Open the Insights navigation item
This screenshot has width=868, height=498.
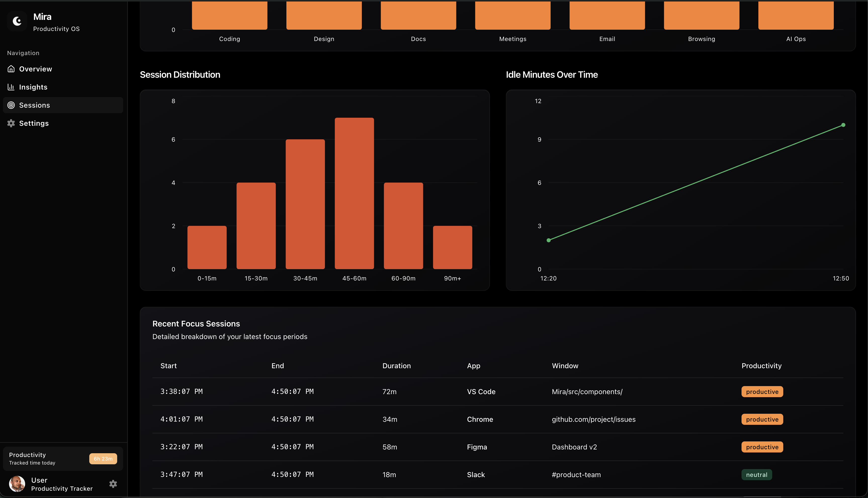tap(33, 87)
